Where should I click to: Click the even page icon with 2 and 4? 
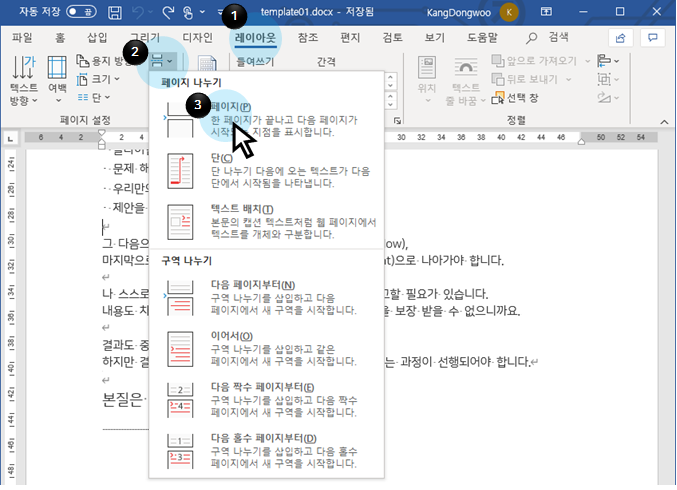[x=180, y=400]
